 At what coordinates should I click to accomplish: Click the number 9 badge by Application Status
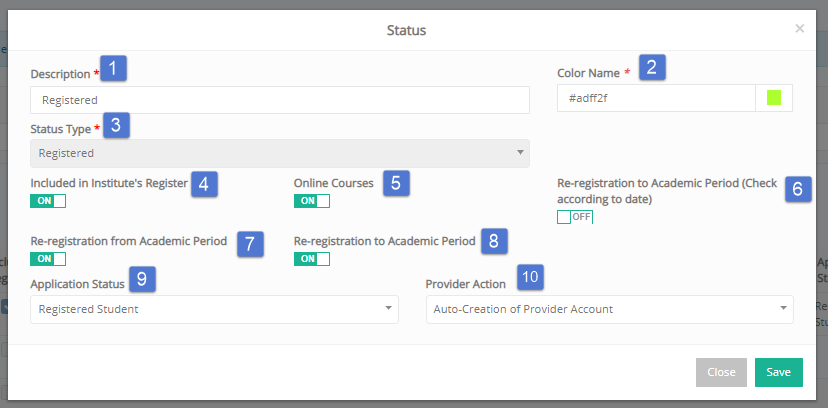coord(142,279)
